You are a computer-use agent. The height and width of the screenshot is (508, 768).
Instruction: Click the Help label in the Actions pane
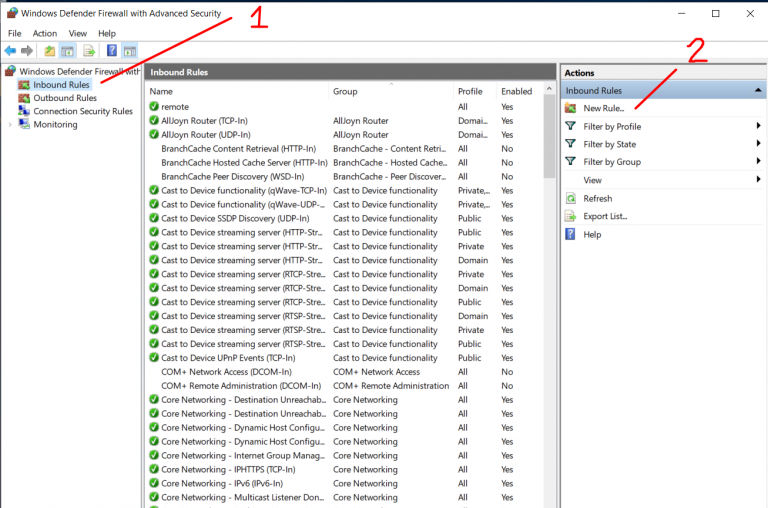592,235
